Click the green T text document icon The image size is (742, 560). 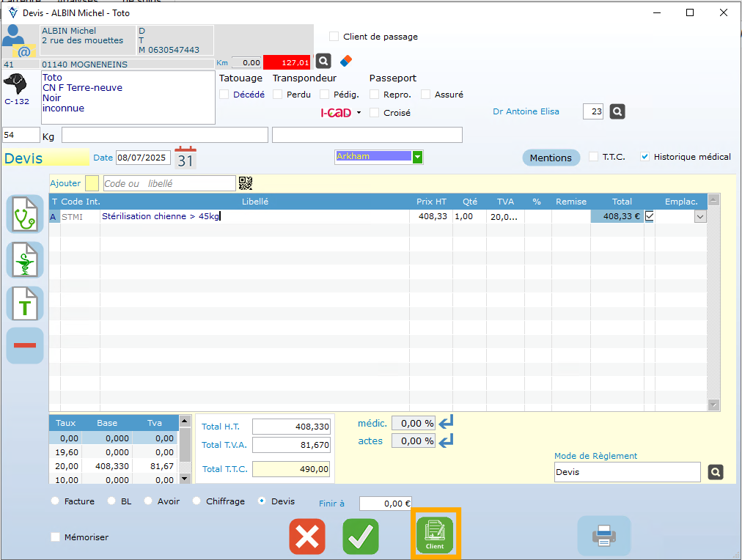[25, 304]
